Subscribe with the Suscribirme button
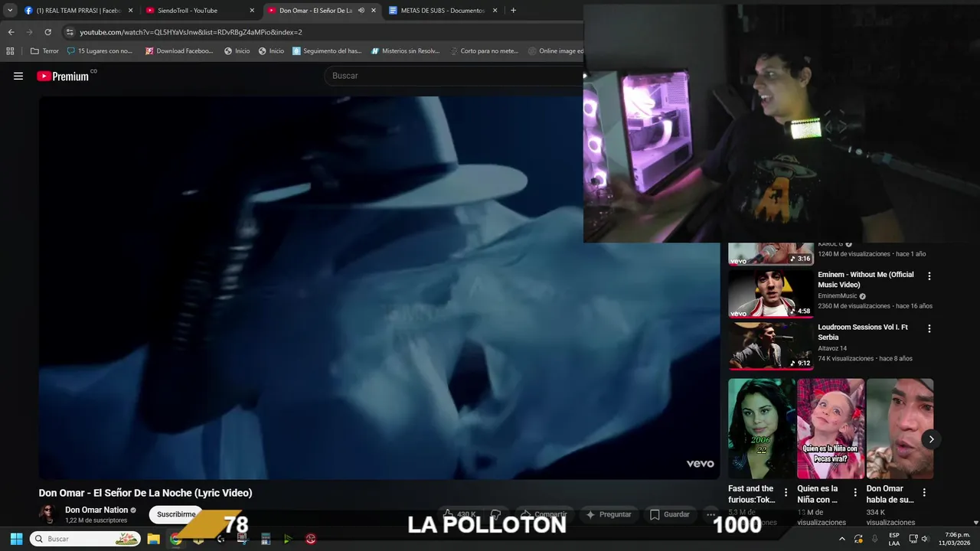 click(176, 514)
